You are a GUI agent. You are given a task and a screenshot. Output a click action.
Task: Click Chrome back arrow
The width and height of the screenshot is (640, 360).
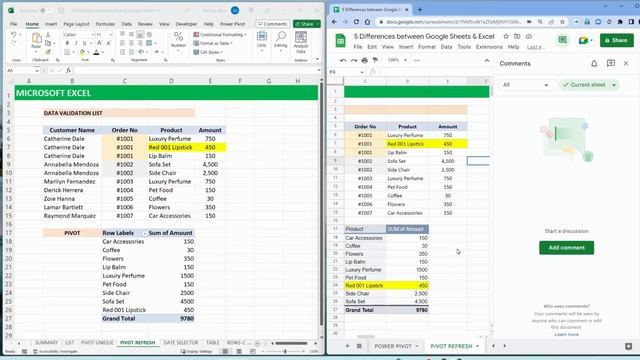334,22
